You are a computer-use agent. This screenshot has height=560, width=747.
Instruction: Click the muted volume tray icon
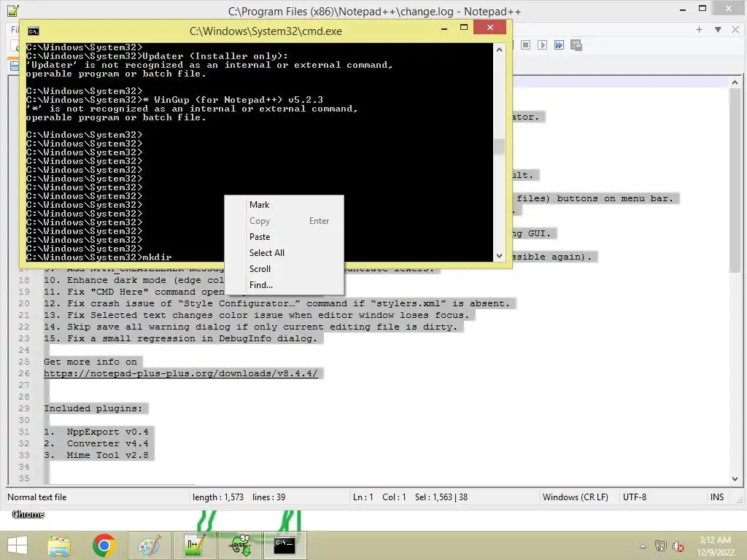coord(678,546)
